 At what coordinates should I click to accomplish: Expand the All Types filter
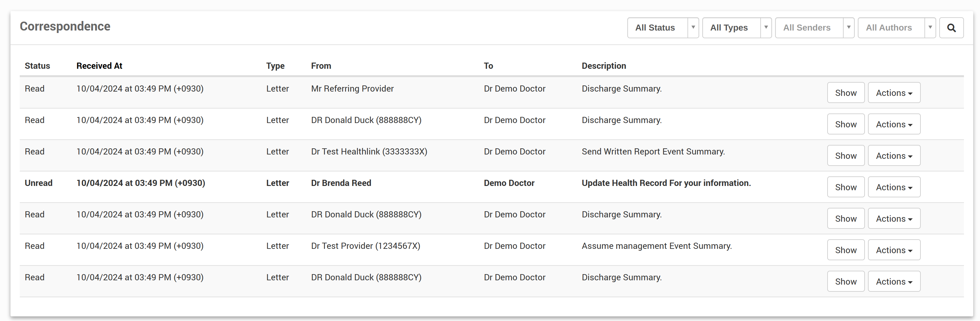point(736,28)
